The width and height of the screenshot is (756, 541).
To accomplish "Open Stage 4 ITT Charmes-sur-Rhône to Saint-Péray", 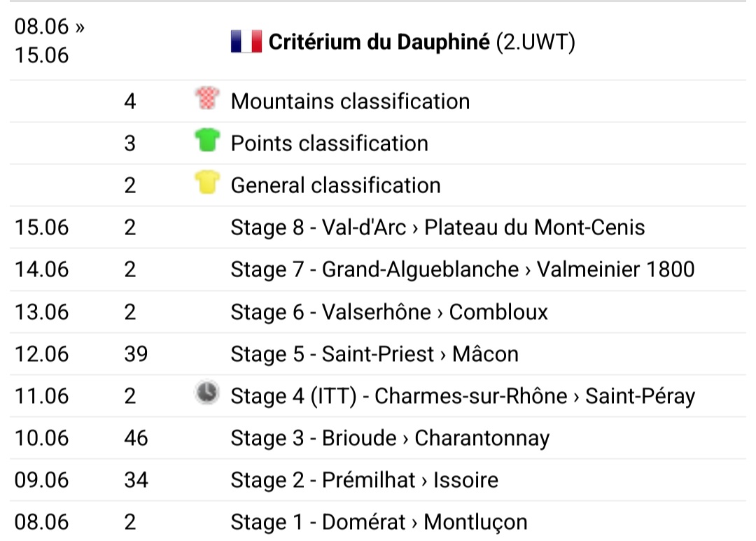I will [463, 396].
